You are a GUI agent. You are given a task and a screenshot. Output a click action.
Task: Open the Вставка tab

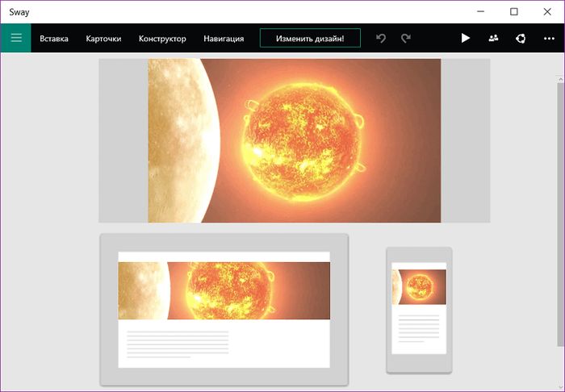54,38
